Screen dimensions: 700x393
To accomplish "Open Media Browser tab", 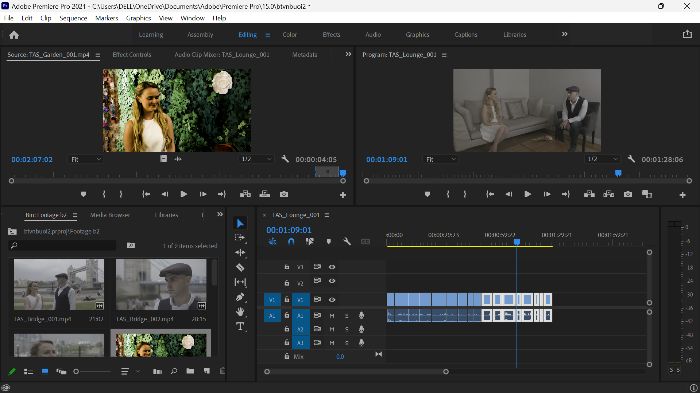I will (x=110, y=215).
